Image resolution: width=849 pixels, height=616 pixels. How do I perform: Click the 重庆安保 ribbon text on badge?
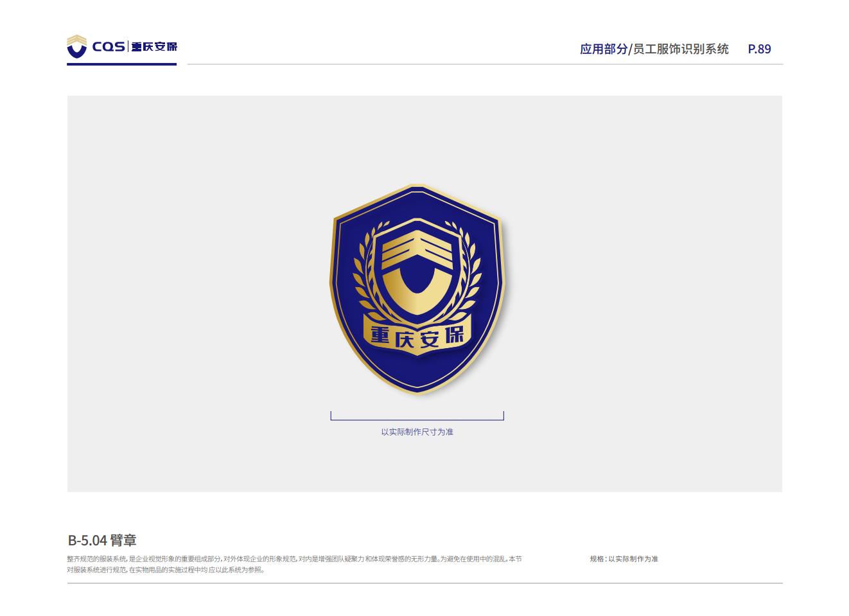click(417, 336)
